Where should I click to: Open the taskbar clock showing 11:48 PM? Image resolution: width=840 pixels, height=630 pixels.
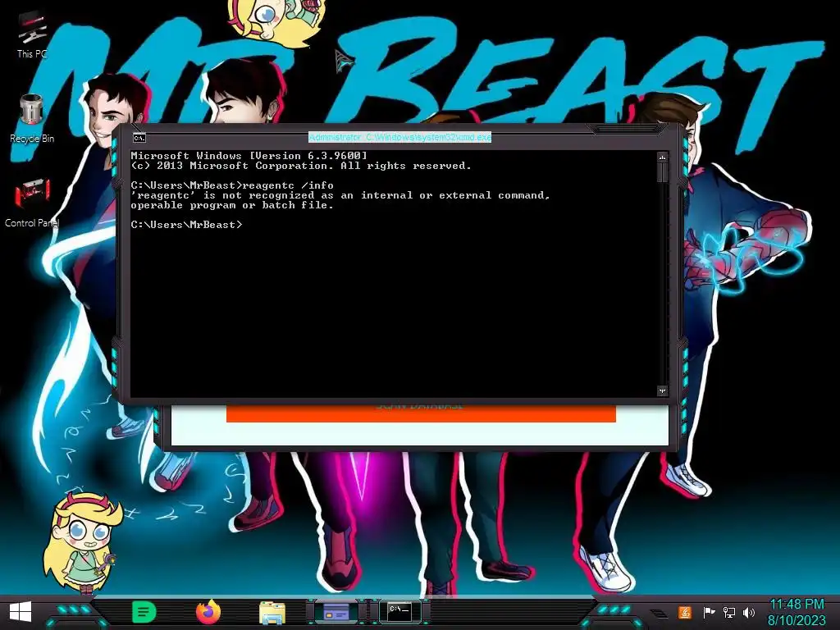click(x=797, y=612)
